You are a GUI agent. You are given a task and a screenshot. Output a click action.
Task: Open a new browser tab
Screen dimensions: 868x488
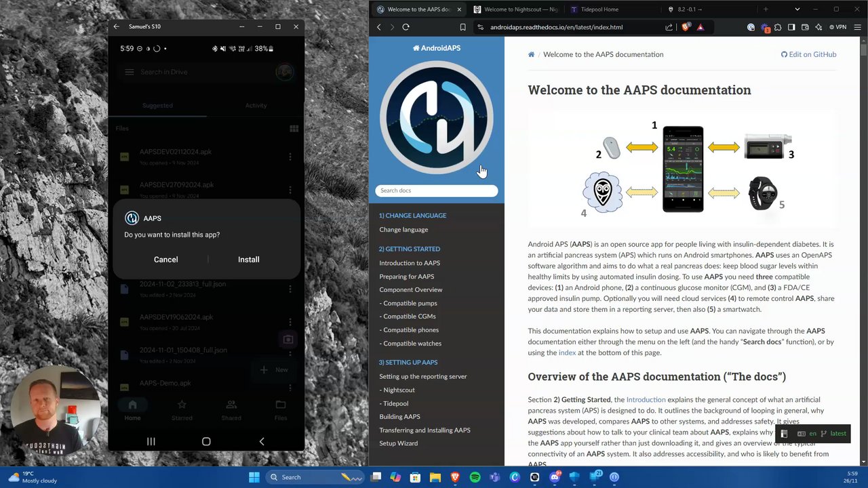point(766,9)
